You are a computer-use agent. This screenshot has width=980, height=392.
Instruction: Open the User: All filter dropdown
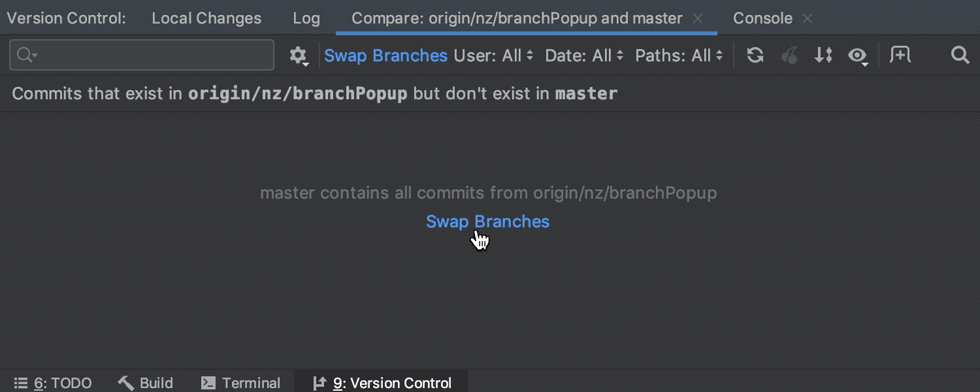[493, 56]
